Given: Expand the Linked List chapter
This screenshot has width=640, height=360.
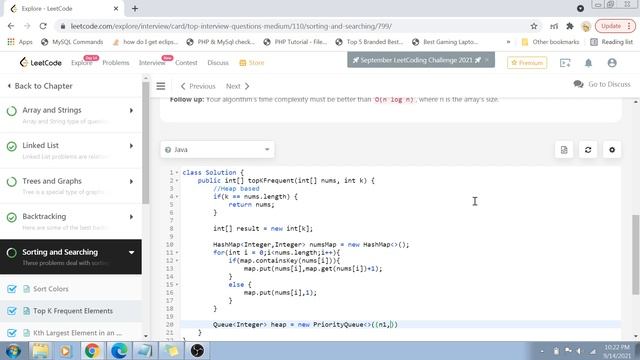Looking at the screenshot, I should coord(131,146).
